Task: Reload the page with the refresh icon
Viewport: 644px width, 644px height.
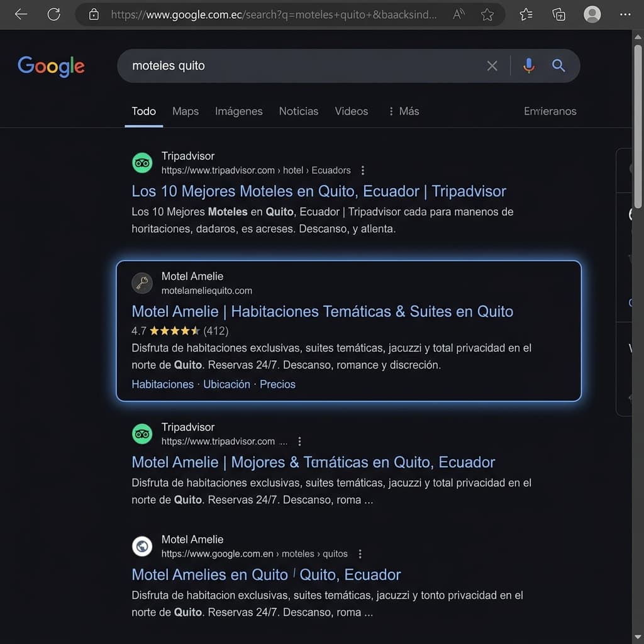Action: click(x=54, y=14)
